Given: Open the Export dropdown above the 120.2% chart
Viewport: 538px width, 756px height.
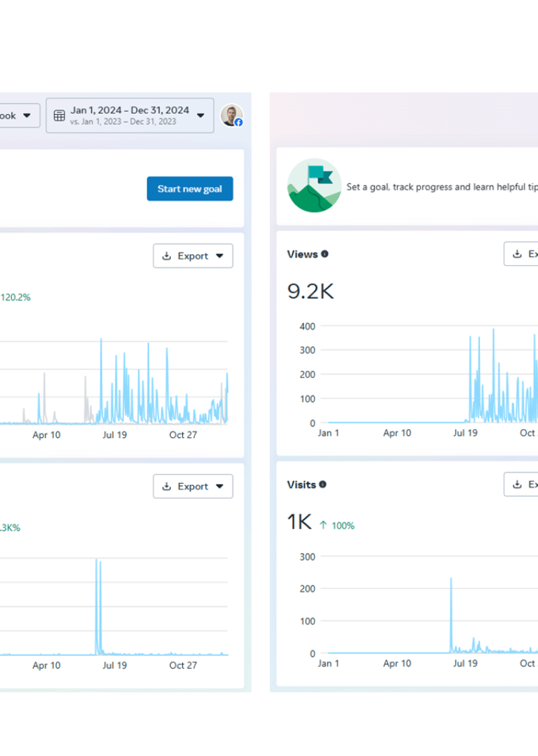Looking at the screenshot, I should pyautogui.click(x=193, y=255).
